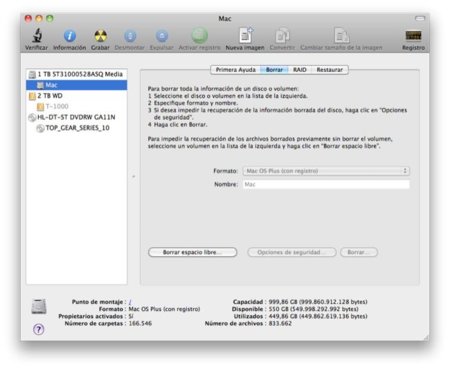Create a Nueva imagen from toolbar
Image resolution: width=450 pixels, height=369 pixels.
[246, 35]
